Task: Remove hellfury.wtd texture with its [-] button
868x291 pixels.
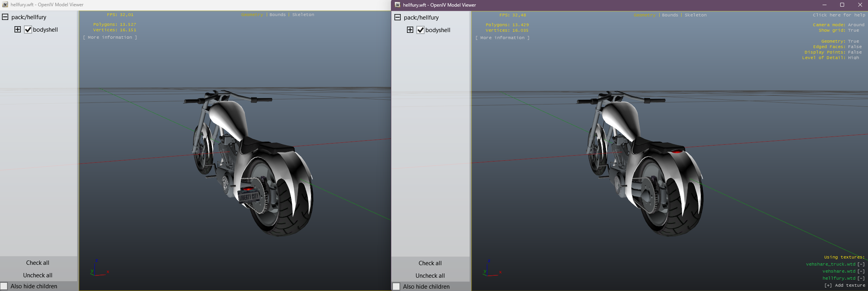Action: [861, 278]
